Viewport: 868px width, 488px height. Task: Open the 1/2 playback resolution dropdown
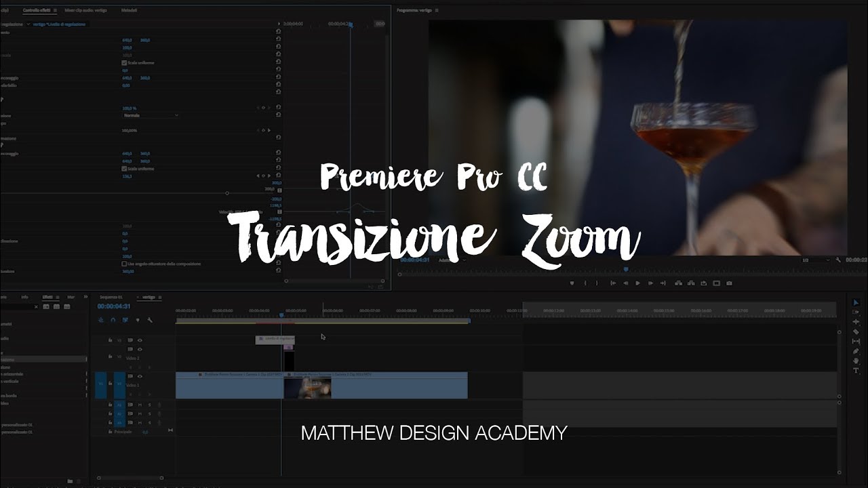coord(816,260)
